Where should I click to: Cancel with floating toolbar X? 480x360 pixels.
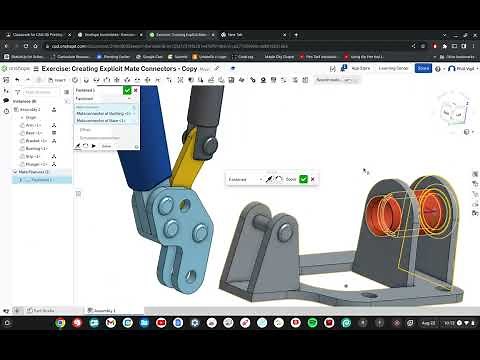coord(313,179)
